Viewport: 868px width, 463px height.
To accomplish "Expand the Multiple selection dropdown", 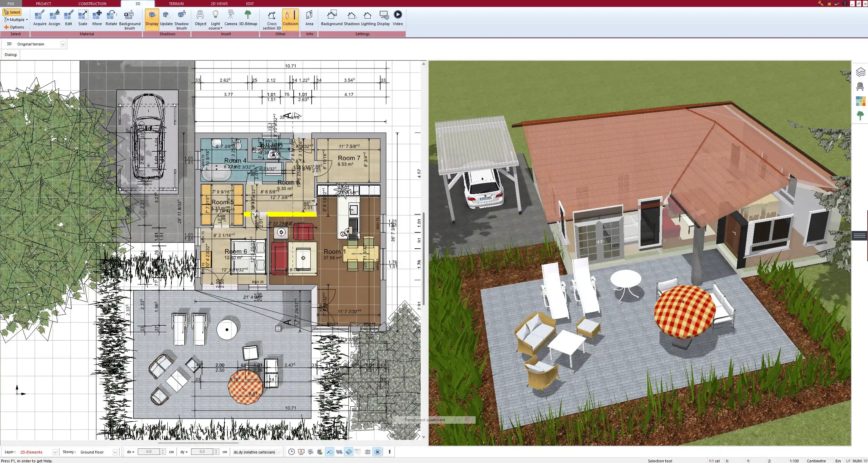I will pyautogui.click(x=16, y=20).
